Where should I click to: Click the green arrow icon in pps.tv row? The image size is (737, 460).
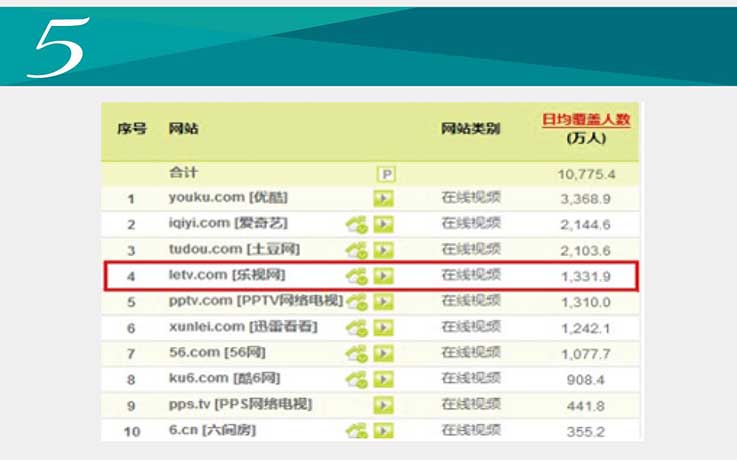383,405
